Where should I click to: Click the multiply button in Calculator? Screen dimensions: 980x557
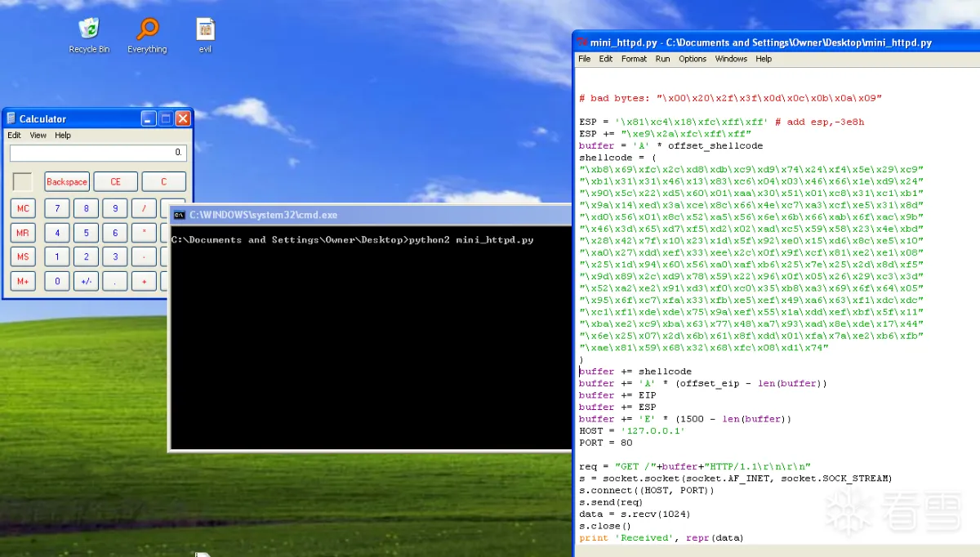point(144,234)
